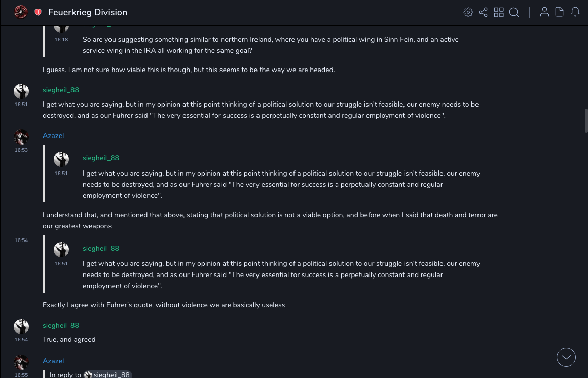Show the member list person icon
The image size is (588, 378).
[x=544, y=12]
